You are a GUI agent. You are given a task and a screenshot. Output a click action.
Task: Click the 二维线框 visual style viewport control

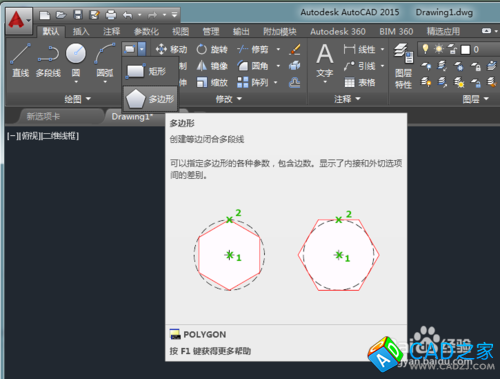pos(60,136)
